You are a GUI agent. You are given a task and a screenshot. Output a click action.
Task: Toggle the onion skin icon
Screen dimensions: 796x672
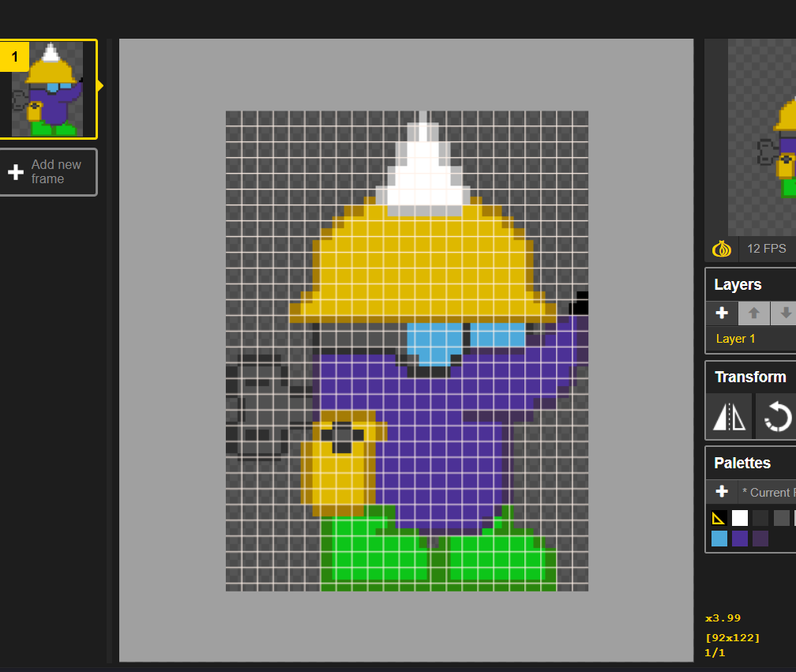click(x=722, y=249)
